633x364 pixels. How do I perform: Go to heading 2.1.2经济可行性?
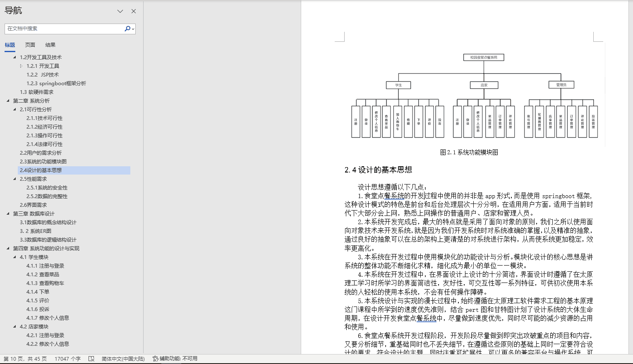[44, 127]
